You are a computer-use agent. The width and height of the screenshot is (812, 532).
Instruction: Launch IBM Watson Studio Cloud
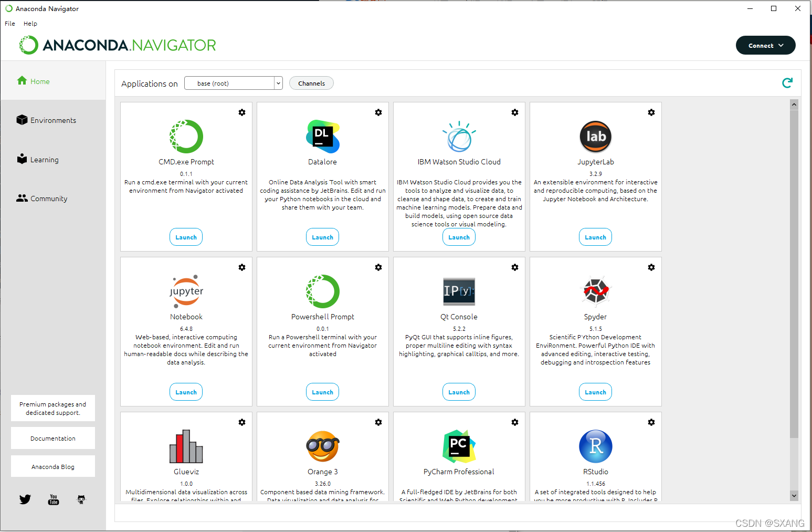(x=459, y=237)
